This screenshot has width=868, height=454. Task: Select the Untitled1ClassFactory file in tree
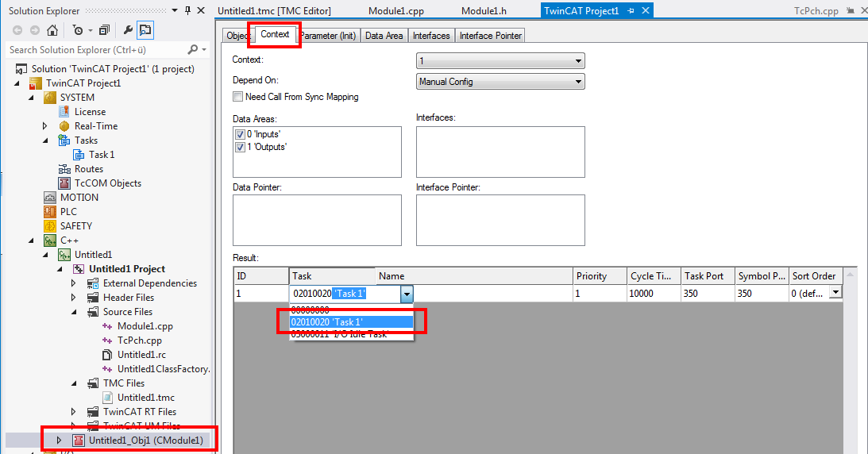[164, 369]
